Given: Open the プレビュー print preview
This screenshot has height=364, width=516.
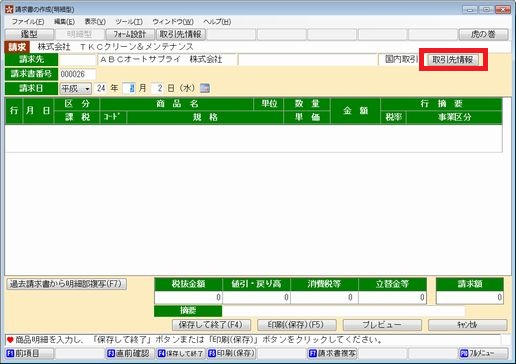Looking at the screenshot, I should tap(382, 325).
